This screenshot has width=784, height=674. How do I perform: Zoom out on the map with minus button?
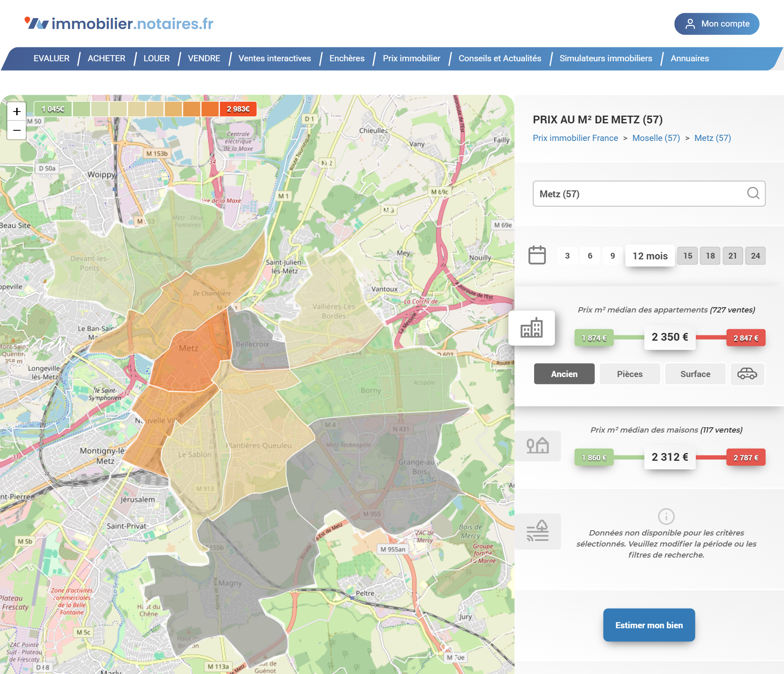[x=17, y=130]
